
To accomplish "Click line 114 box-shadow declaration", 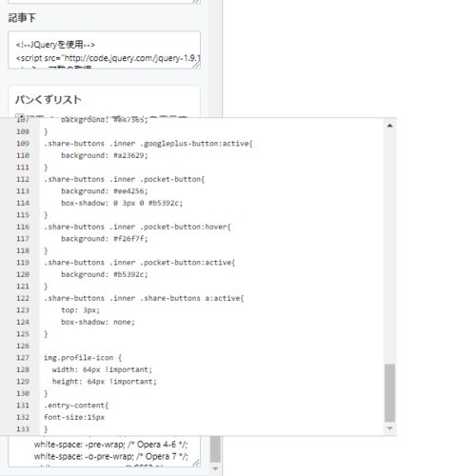I will pos(122,203).
